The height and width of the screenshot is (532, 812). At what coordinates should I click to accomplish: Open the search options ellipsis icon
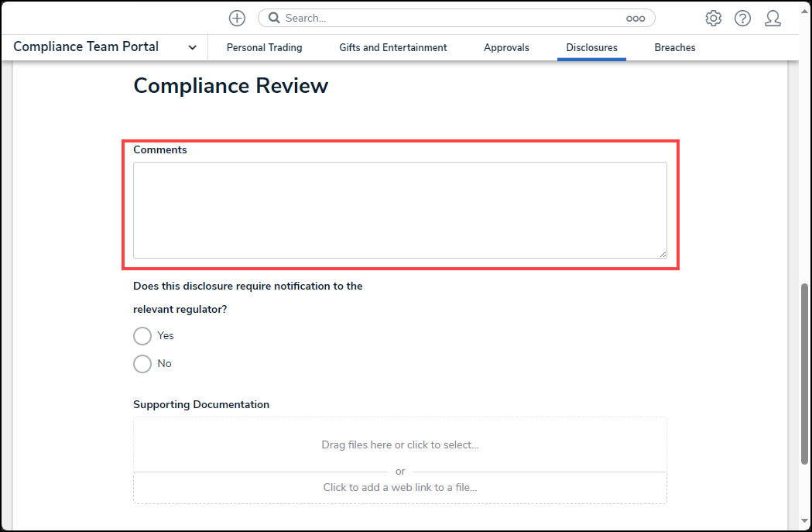coord(635,19)
